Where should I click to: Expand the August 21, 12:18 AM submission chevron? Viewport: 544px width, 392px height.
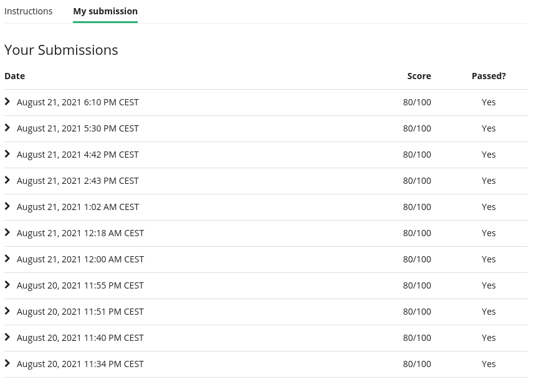[x=7, y=233]
